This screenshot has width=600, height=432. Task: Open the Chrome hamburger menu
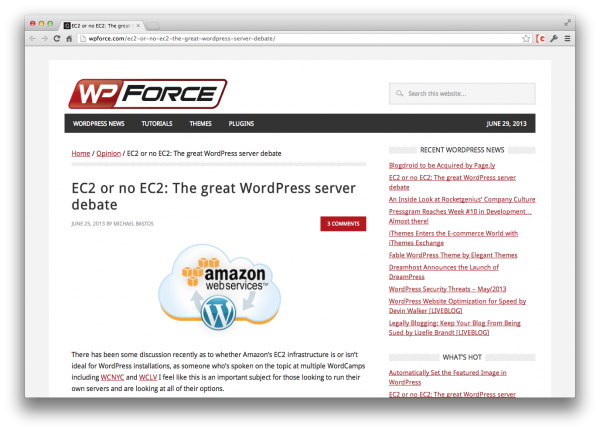coord(567,39)
